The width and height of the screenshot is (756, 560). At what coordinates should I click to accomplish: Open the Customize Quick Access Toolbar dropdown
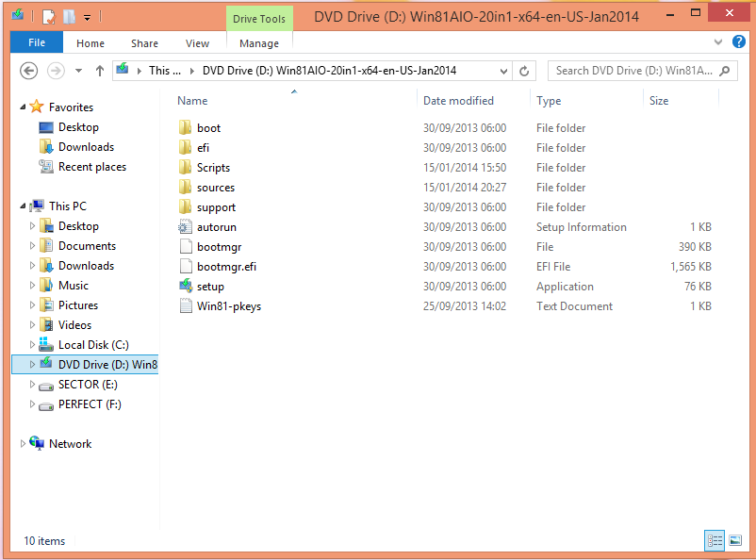(88, 18)
